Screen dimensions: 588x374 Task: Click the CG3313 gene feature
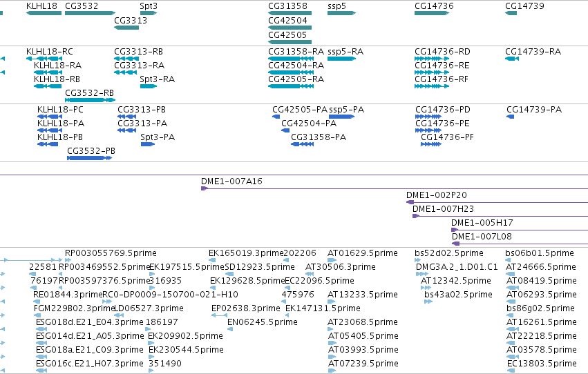pyautogui.click(x=126, y=28)
